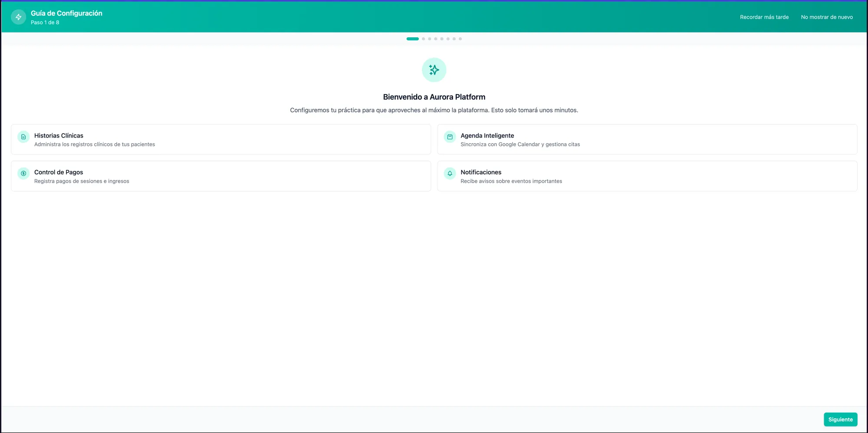Click the 'Guía de Configuración' header title

click(66, 13)
